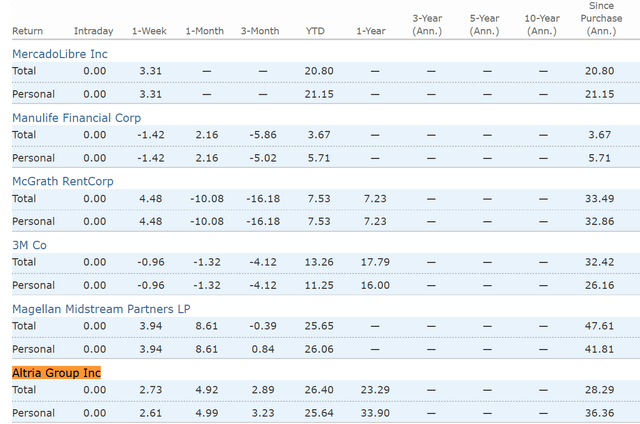Image resolution: width=640 pixels, height=424 pixels.
Task: Click the 1-Week column header
Action: tap(149, 31)
